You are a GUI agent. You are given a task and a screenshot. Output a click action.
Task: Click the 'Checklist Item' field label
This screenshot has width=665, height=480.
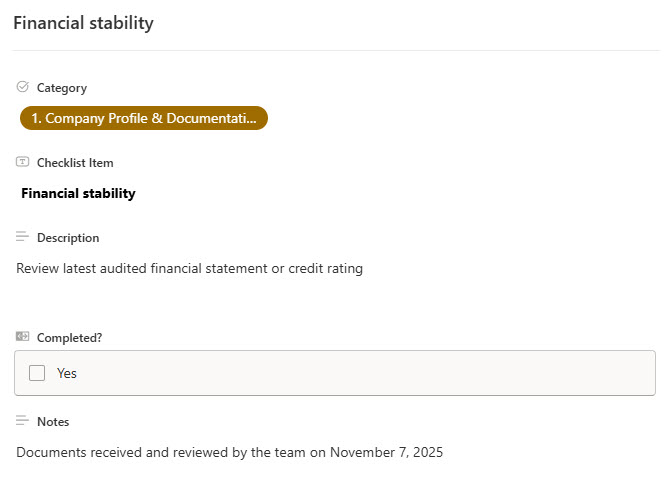pos(75,163)
